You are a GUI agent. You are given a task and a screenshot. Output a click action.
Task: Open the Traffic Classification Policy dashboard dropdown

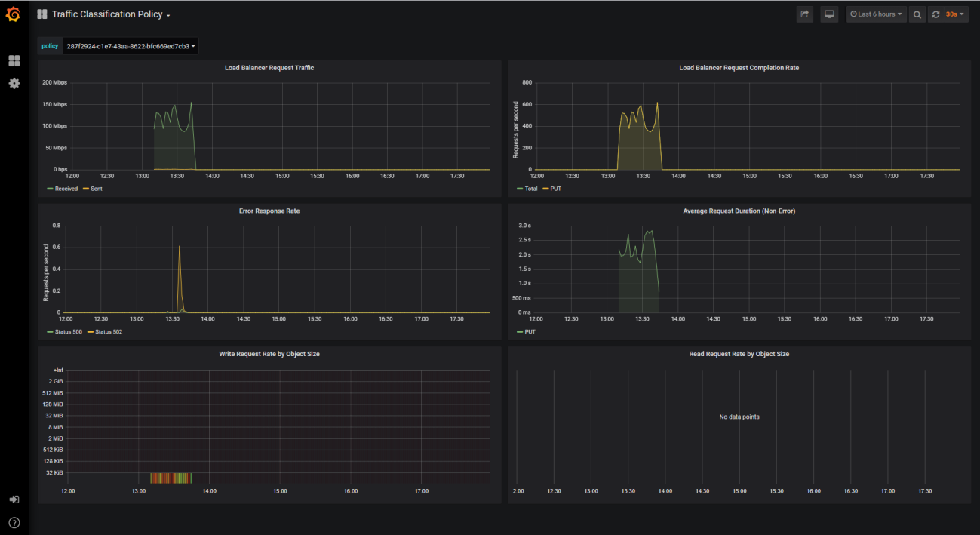(110, 14)
